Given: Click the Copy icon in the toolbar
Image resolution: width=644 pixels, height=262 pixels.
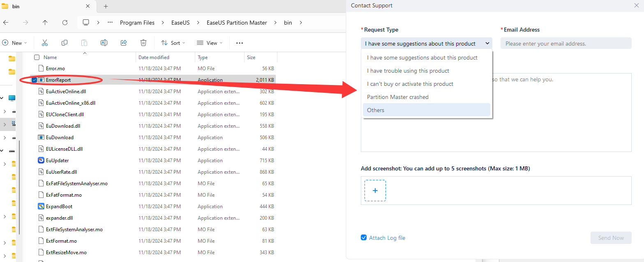Looking at the screenshot, I should (x=65, y=43).
